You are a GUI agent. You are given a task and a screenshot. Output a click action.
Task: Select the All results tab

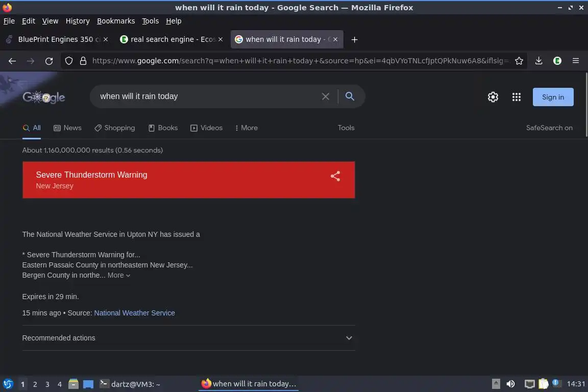pos(32,128)
